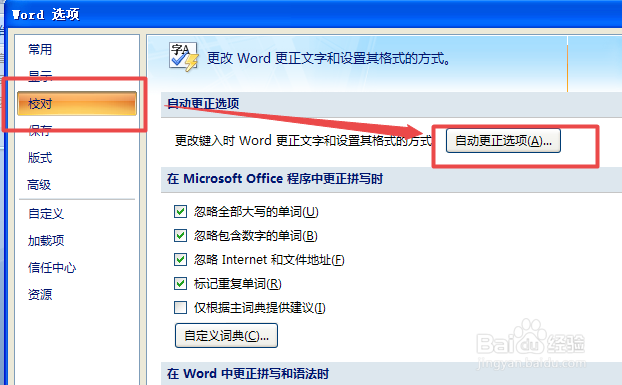Click the Word 选项 title bar text

[46, 15]
